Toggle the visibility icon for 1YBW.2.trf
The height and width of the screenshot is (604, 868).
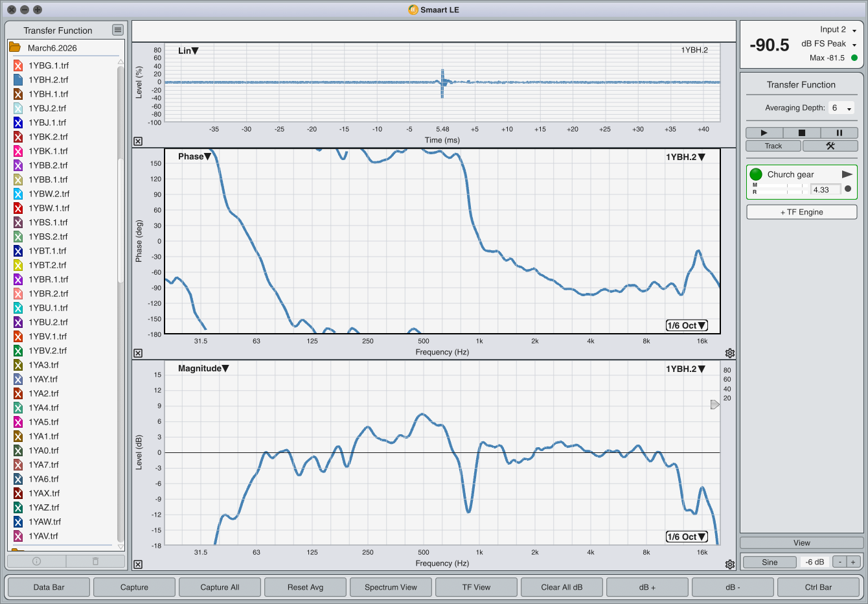point(18,194)
